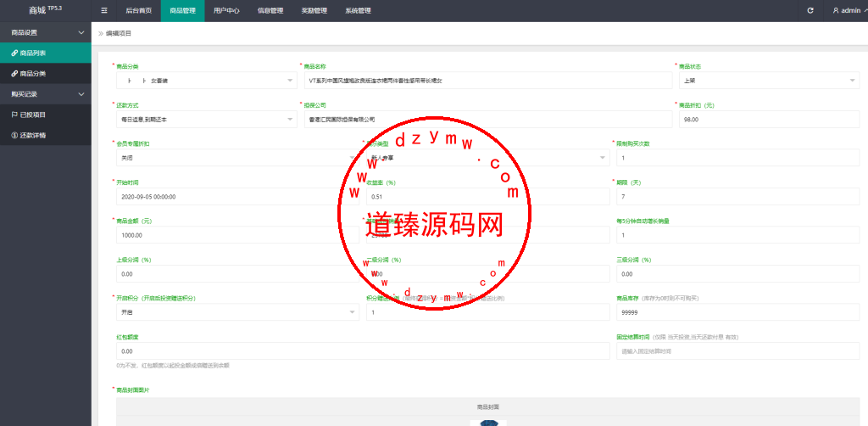Click the 商品折扣 field showing 98.00
This screenshot has width=868, height=426.
pos(769,119)
